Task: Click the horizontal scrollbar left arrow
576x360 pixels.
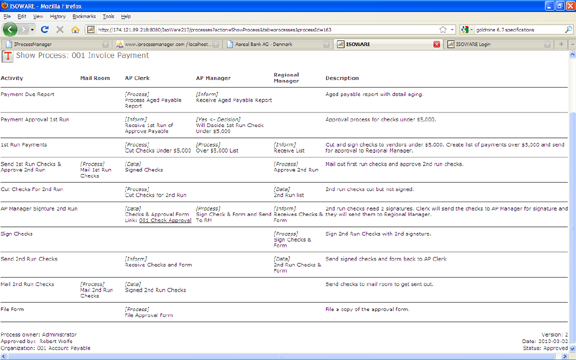Action: [x=4, y=356]
